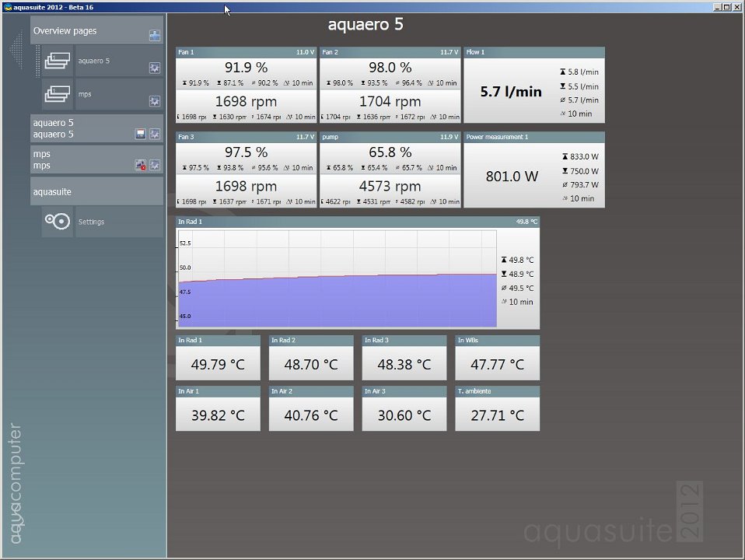Click the mps device red-x status icon
This screenshot has width=745, height=560.
point(140,165)
